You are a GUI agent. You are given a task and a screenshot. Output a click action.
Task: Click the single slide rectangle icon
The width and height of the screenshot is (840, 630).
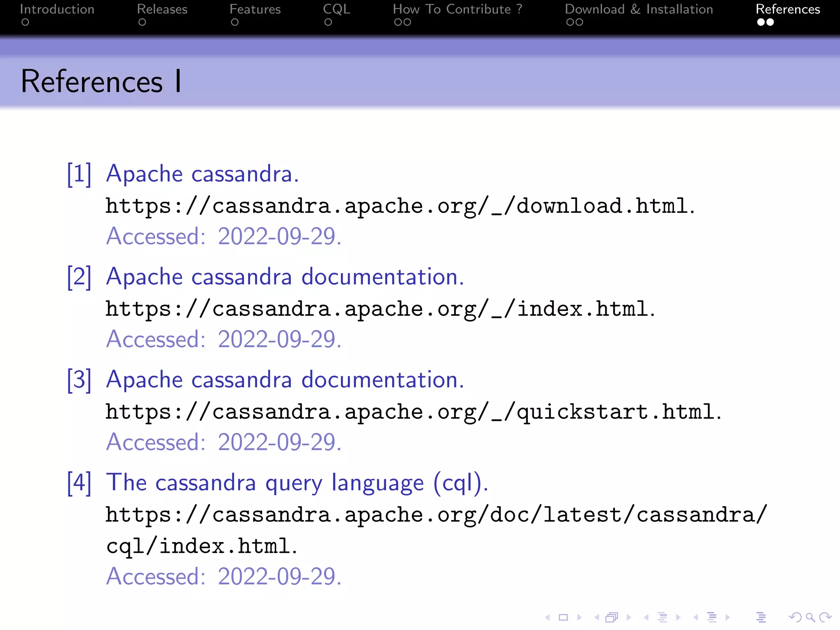564,617
